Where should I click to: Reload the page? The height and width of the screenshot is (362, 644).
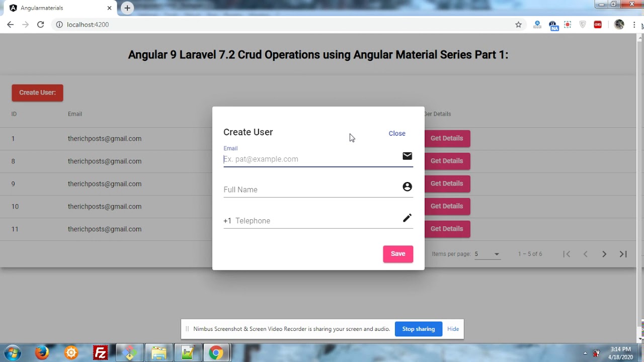[40, 25]
